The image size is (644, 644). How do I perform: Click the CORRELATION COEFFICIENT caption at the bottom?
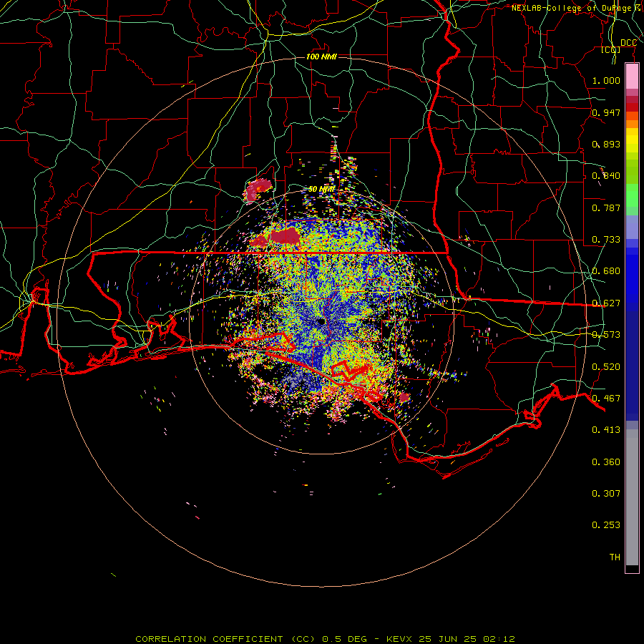tap(325, 639)
